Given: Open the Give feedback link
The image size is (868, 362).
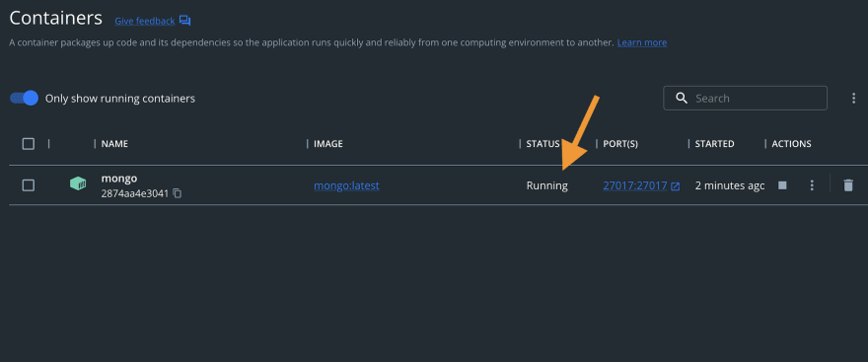Looking at the screenshot, I should 144,21.
